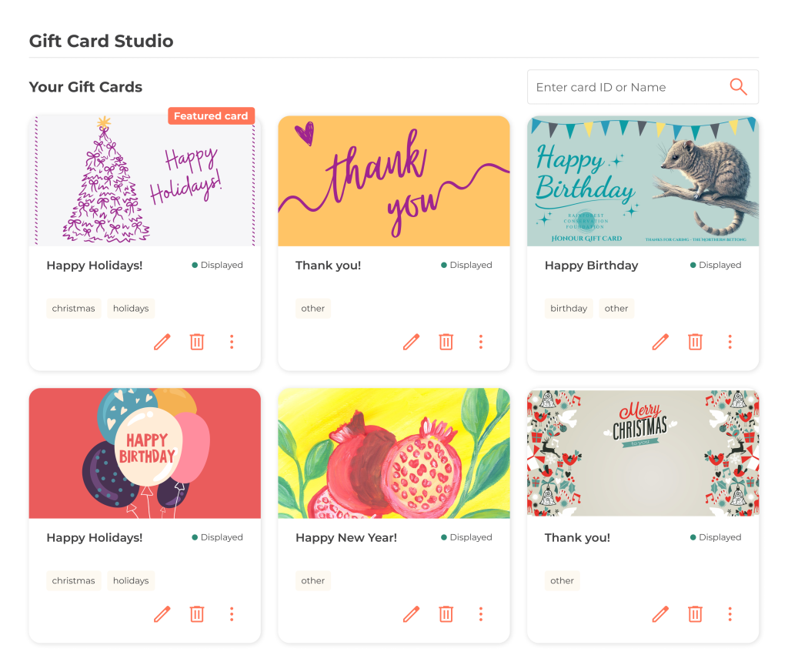Delete the Happy New Year card
This screenshot has height=672, width=788.
446,613
